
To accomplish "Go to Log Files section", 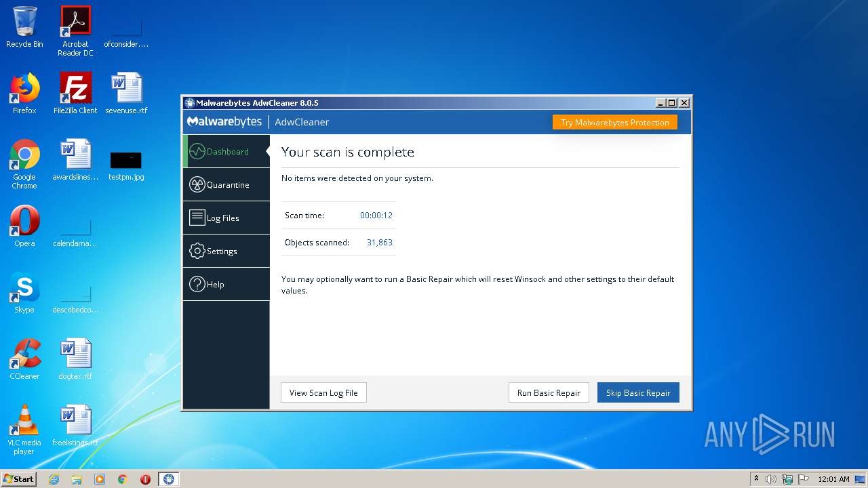I will [226, 218].
